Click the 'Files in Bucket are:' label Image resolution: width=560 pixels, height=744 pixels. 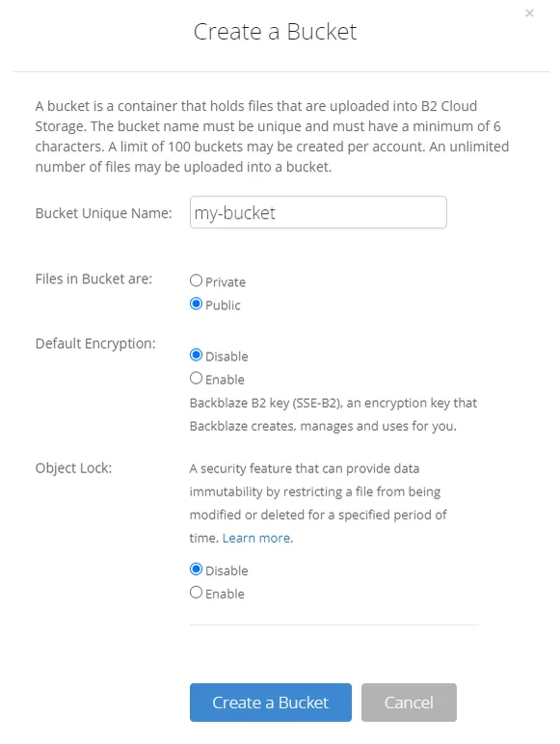click(93, 279)
